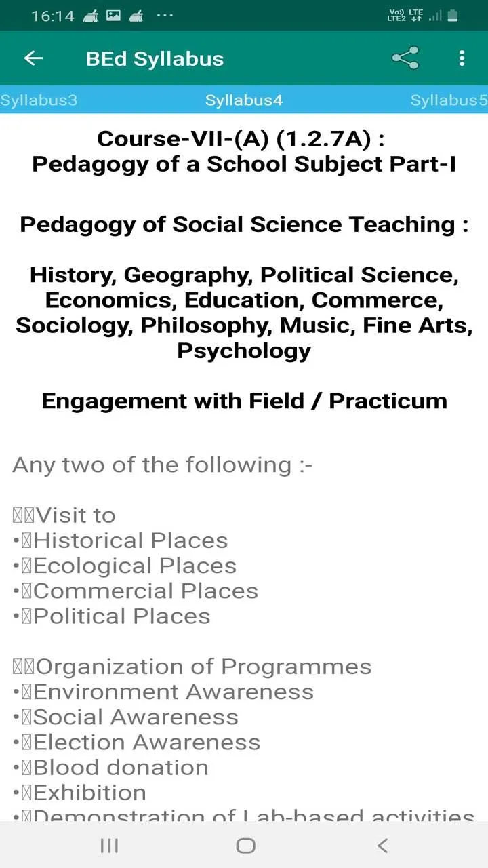Tap Android home button icon

(x=245, y=845)
